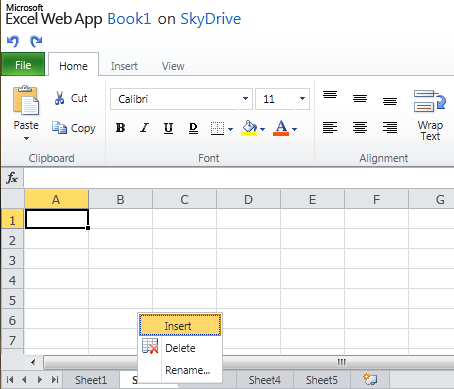Switch to the Sheet5 tab

(322, 380)
